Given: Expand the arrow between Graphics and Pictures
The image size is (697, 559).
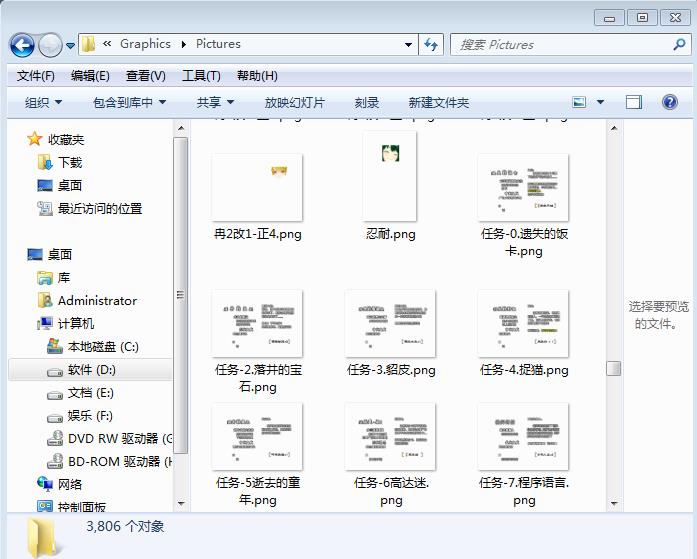Looking at the screenshot, I should point(184,44).
